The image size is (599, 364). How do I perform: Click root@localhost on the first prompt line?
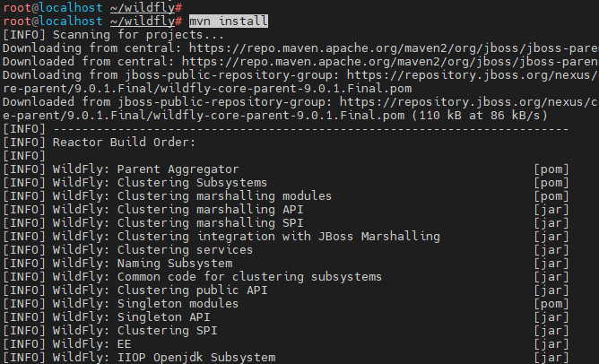coord(53,7)
